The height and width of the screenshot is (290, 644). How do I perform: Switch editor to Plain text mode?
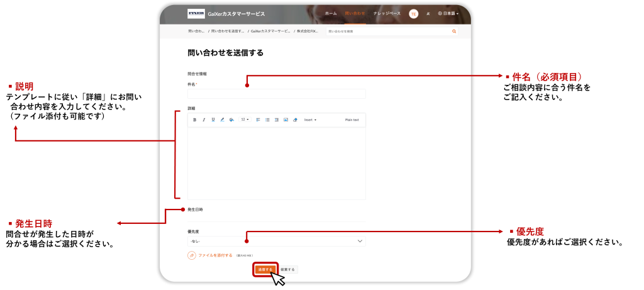click(x=352, y=120)
